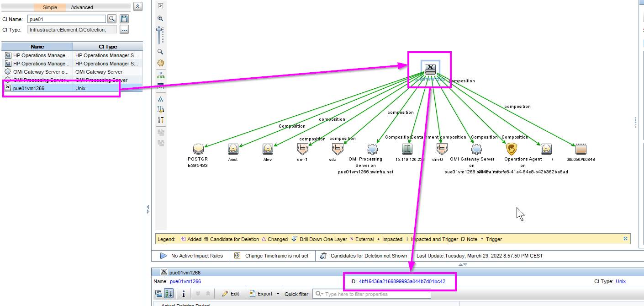Screen dimensions: 644x306
Task: Click the Name link pue01vm1266
Action: [185, 281]
